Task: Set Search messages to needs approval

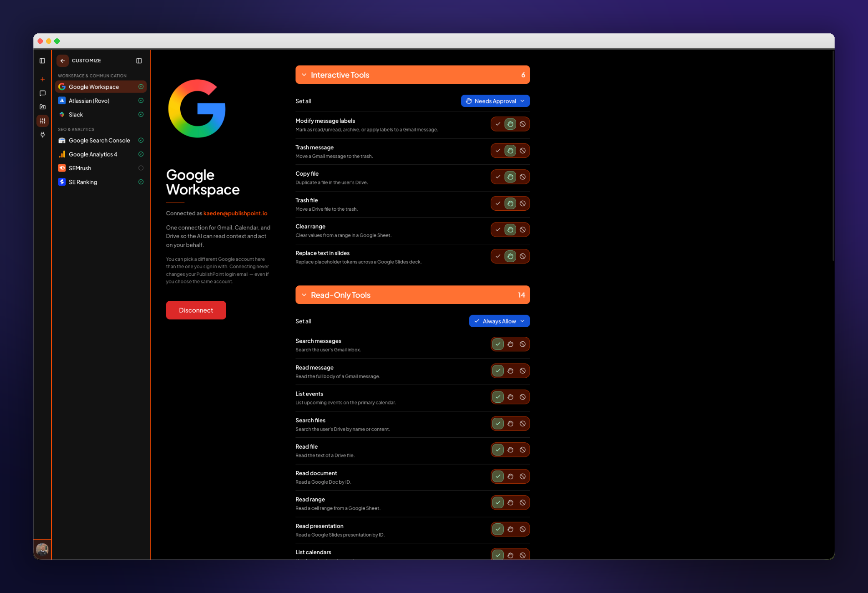Action: pos(510,344)
